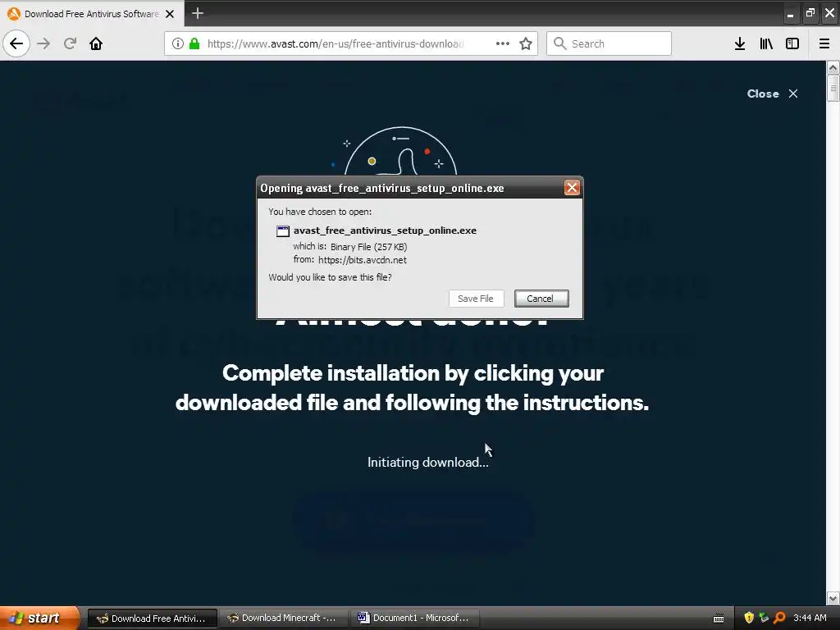840x630 pixels.
Task: Click the keyboard icon in taskbar
Action: coord(719,619)
